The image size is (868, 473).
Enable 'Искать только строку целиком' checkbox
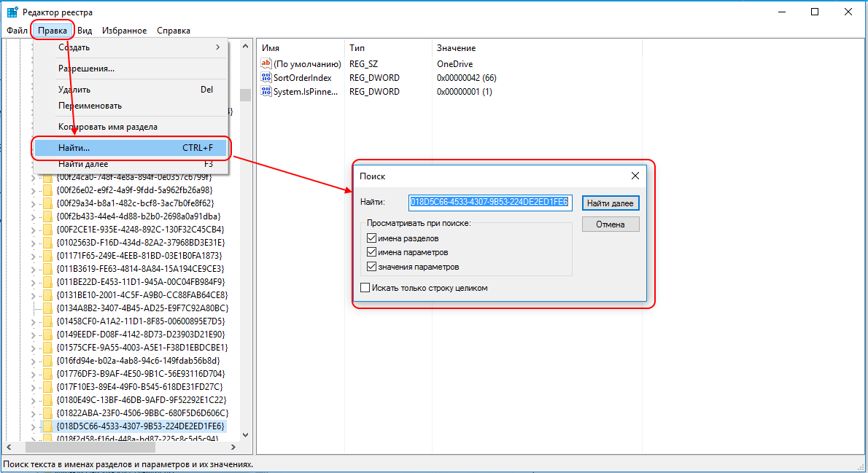(x=365, y=288)
